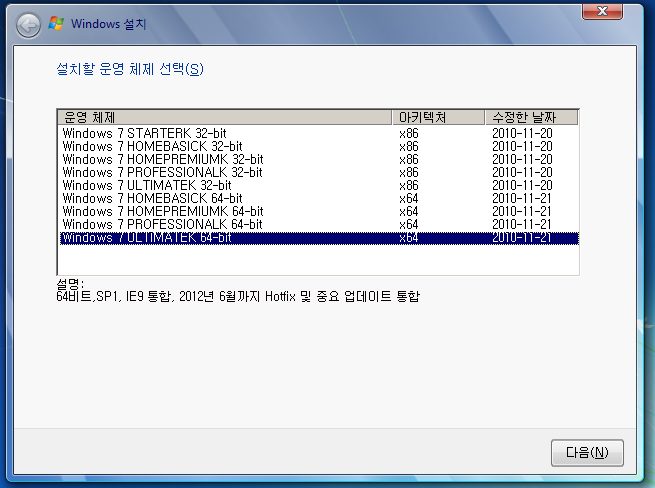Click date 2010-11-20 in HOMEBASICK 32-bit row

[522, 146]
